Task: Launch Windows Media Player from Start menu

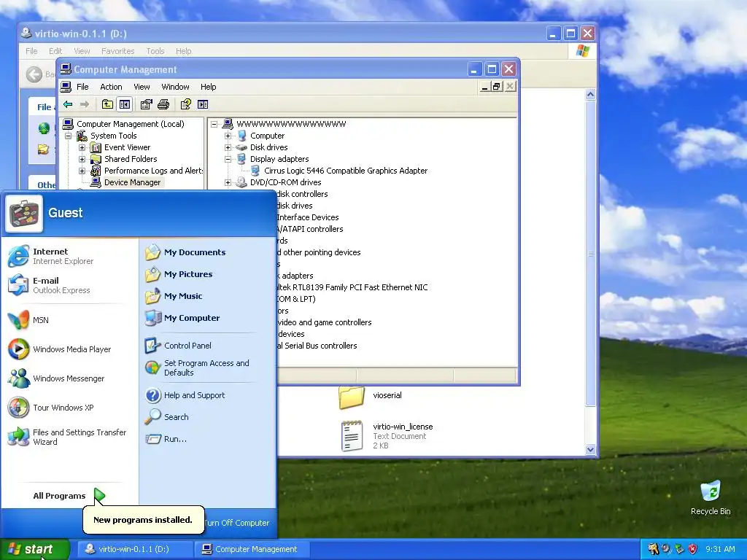Action: 67,349
